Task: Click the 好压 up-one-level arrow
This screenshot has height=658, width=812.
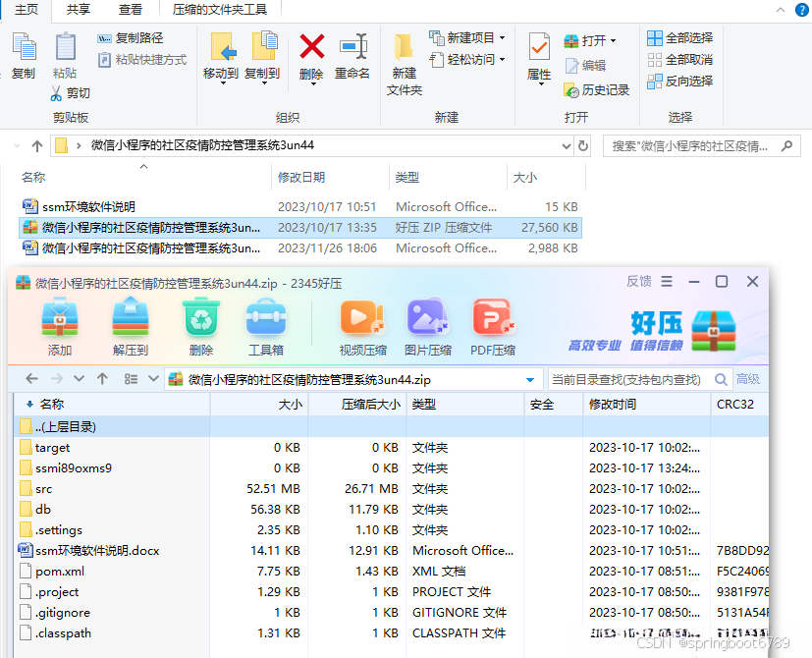Action: [x=102, y=379]
